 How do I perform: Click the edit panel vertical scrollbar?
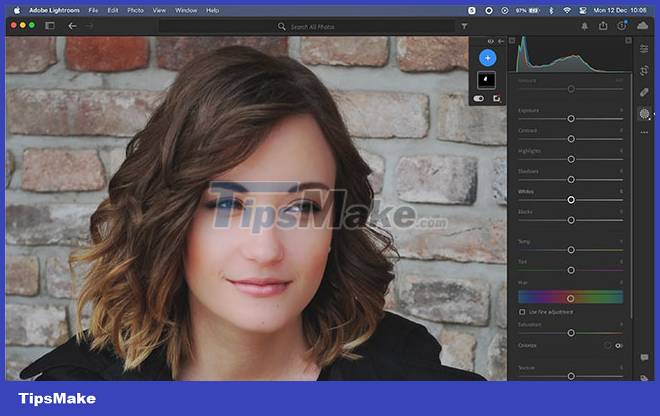[631, 196]
